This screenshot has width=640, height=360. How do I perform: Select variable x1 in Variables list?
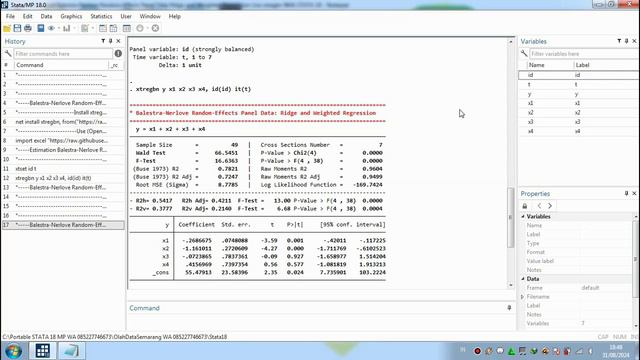[578, 103]
